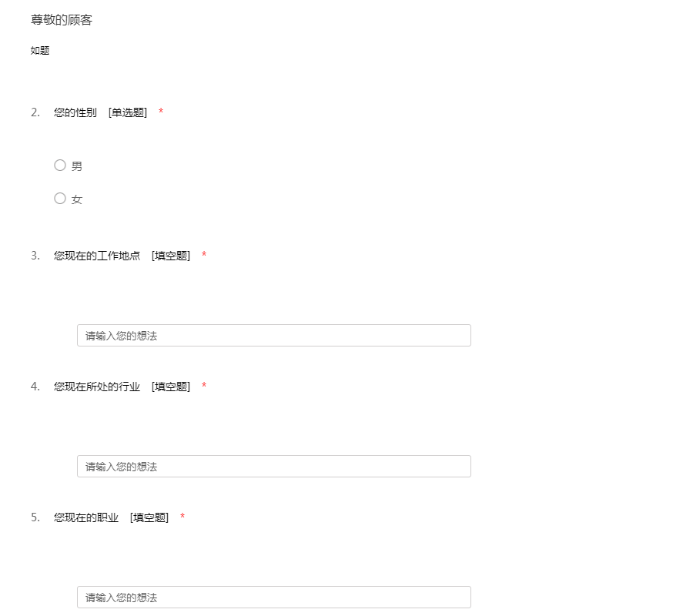Focus the 您现在所处的行业 answer field
Image resolution: width=693 pixels, height=616 pixels.
(x=274, y=466)
